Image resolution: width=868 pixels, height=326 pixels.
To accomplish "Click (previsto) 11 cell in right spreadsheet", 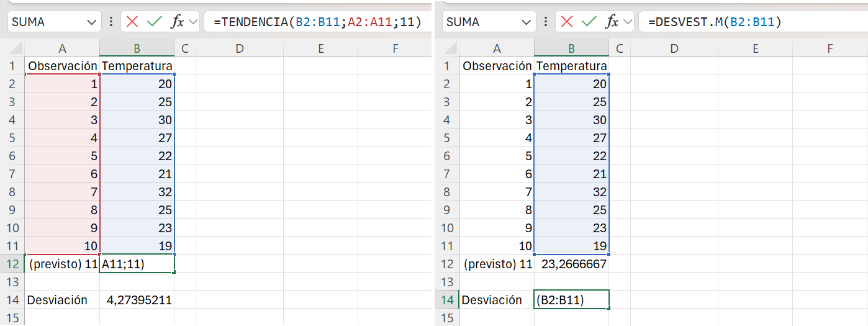I will 497,264.
